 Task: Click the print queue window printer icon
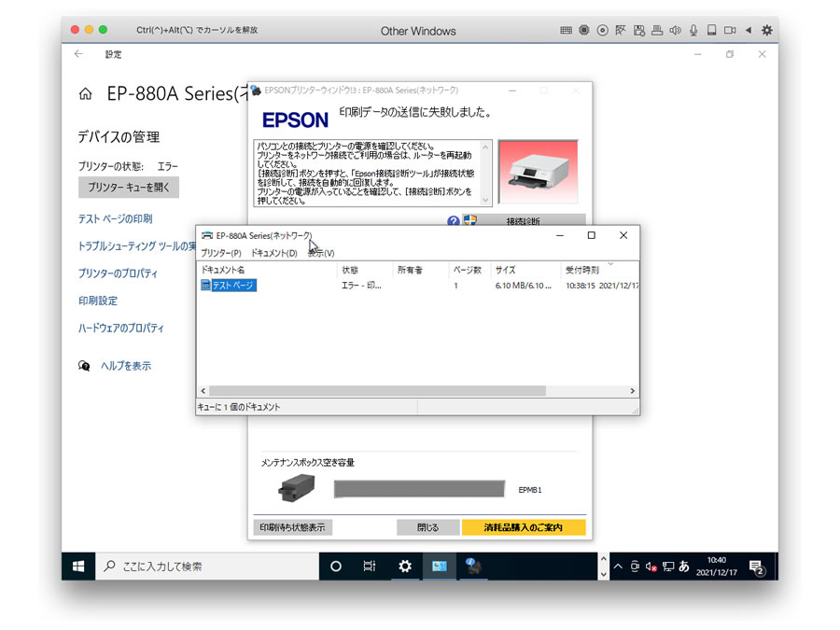[207, 236]
